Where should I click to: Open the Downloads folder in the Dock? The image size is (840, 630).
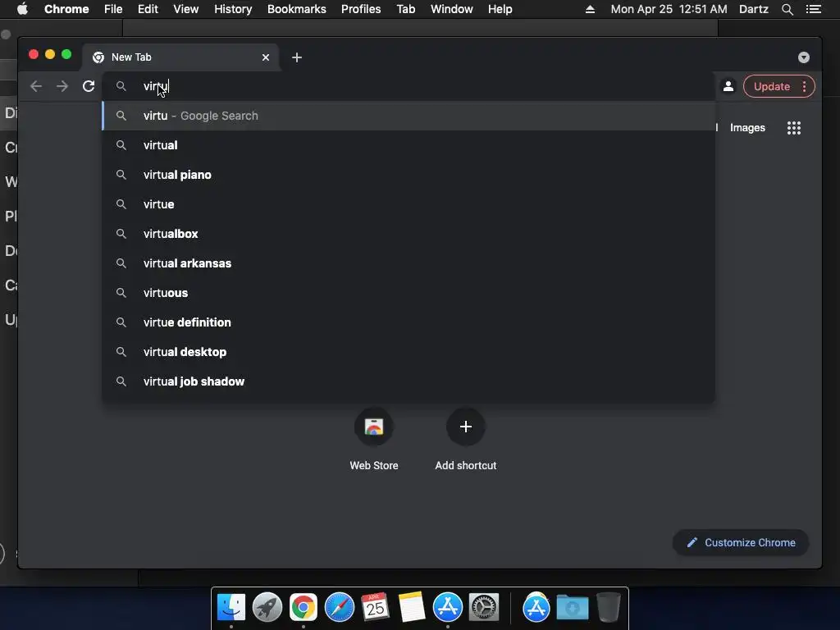pos(572,608)
